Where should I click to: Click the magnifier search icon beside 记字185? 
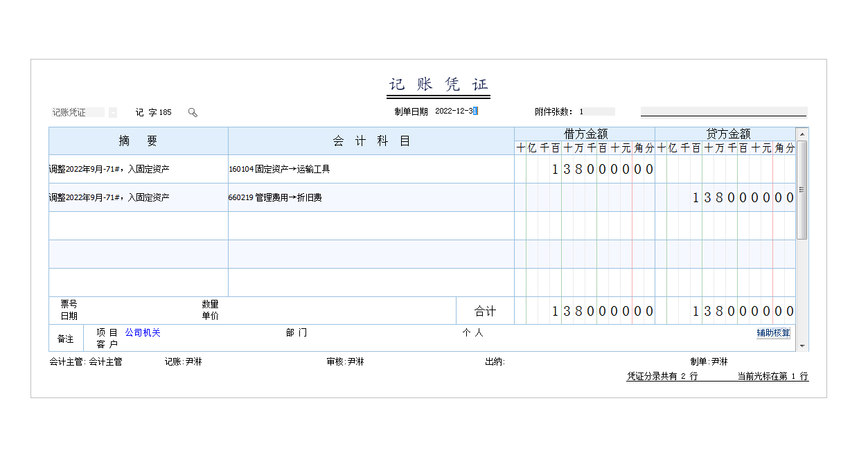pyautogui.click(x=193, y=112)
